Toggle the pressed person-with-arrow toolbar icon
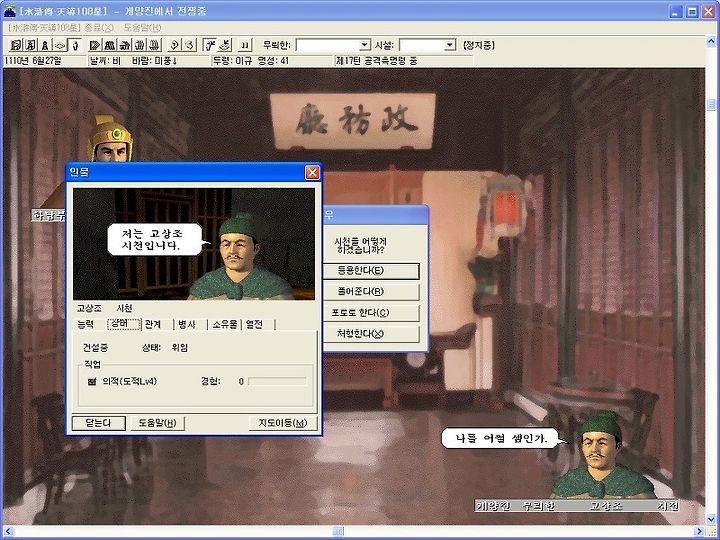The height and width of the screenshot is (540, 720). [209, 45]
